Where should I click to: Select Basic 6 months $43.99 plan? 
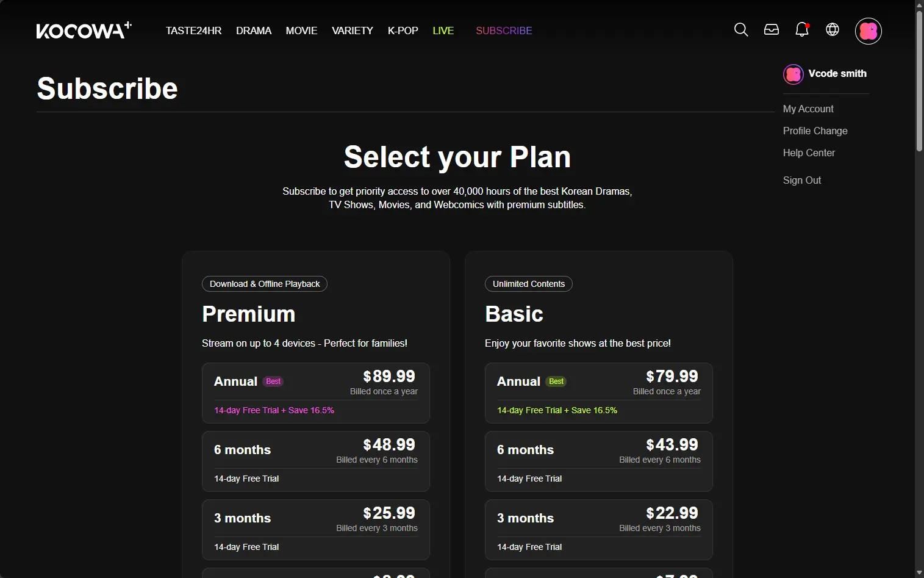(599, 461)
